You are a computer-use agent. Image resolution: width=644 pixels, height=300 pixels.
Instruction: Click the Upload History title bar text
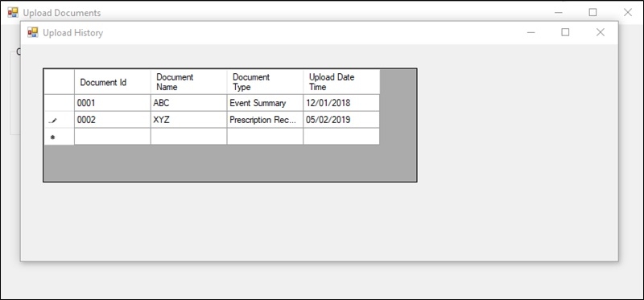73,33
